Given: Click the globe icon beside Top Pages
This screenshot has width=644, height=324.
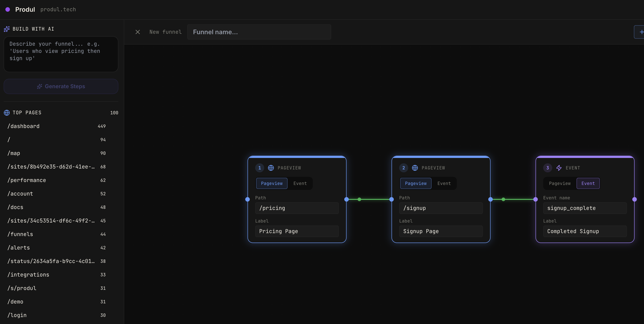Looking at the screenshot, I should tap(7, 113).
